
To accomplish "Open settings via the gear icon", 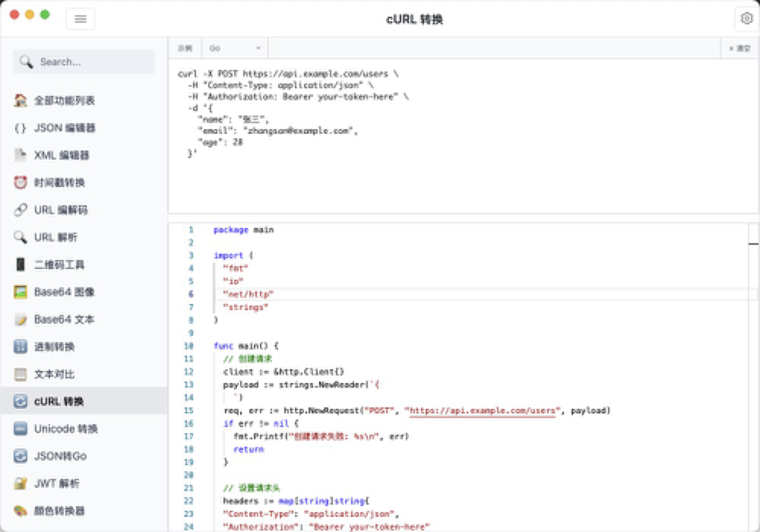I will coord(745,19).
